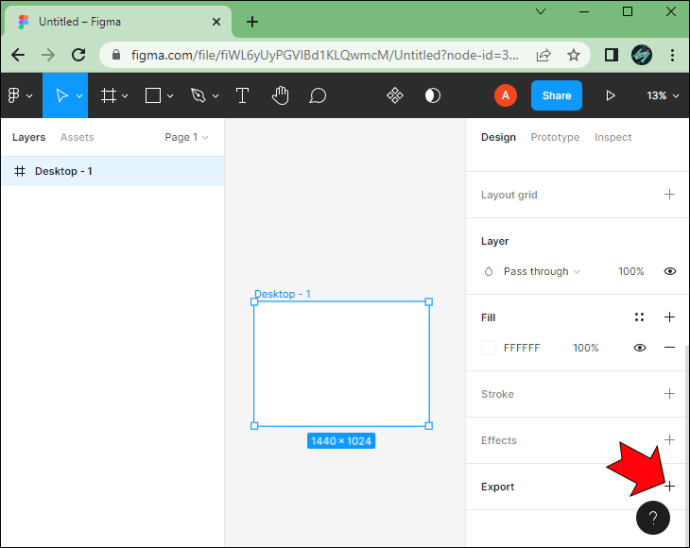Click the Create component icon

[x=395, y=96]
